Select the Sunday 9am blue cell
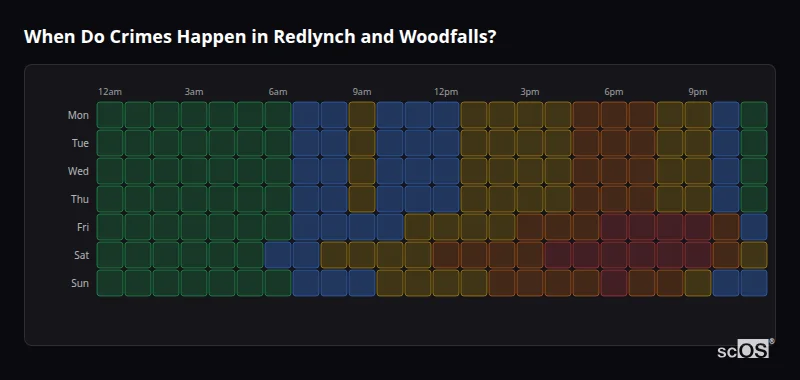 [x=362, y=283]
